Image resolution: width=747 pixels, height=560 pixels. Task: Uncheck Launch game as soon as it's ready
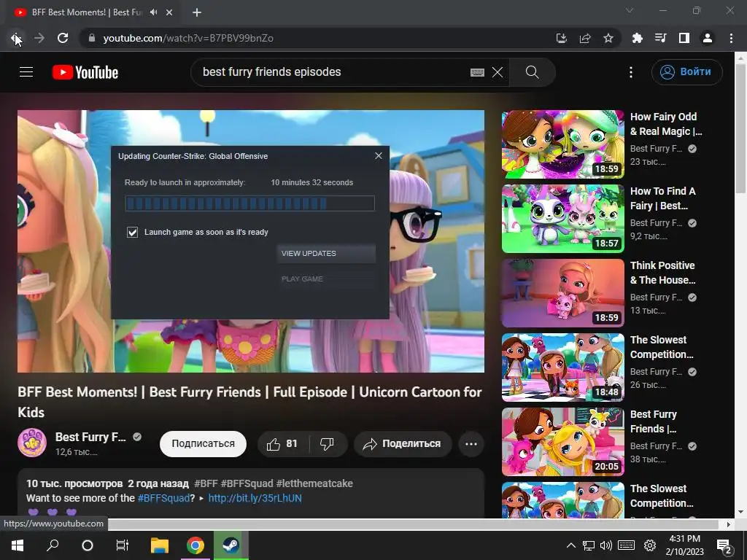(133, 232)
